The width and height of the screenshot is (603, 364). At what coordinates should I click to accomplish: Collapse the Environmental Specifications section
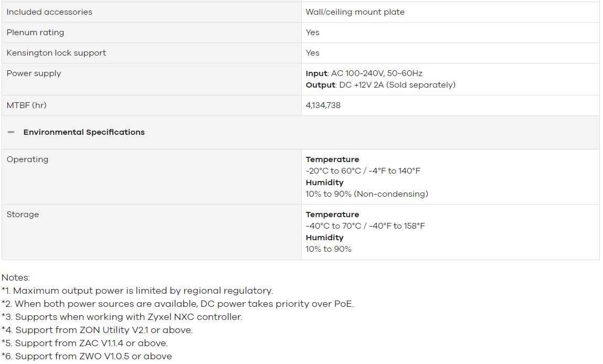coord(11,132)
